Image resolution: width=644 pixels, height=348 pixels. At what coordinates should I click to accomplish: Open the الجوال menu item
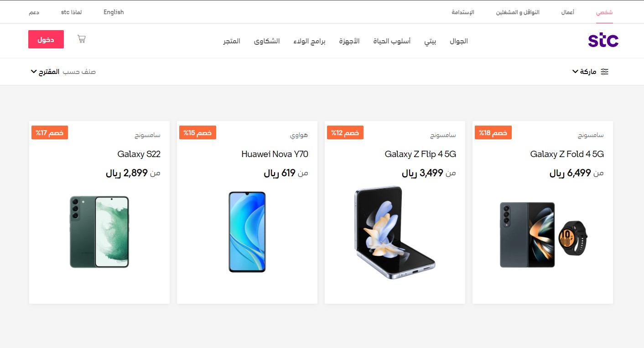459,41
